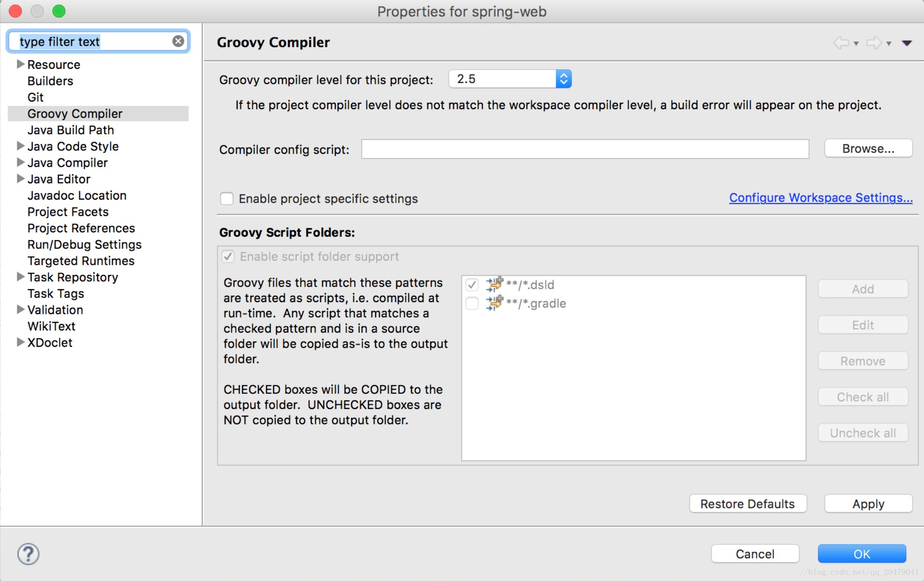
Task: Enable project specific settings checkbox
Action: tap(227, 199)
